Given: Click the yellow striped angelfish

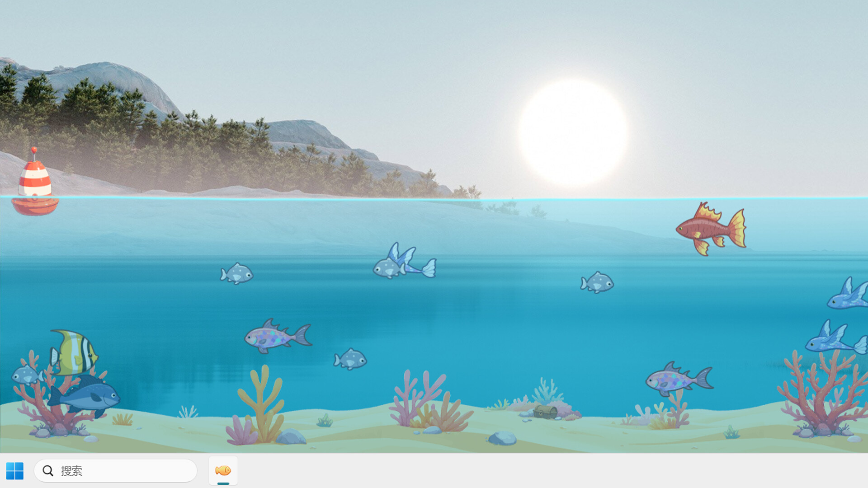Looking at the screenshot, I should (74, 352).
